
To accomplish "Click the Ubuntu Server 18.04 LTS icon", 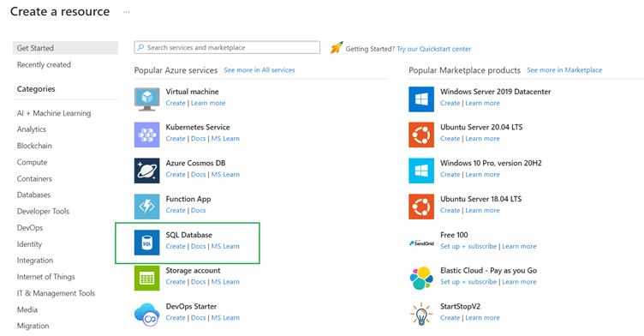I will tap(421, 207).
